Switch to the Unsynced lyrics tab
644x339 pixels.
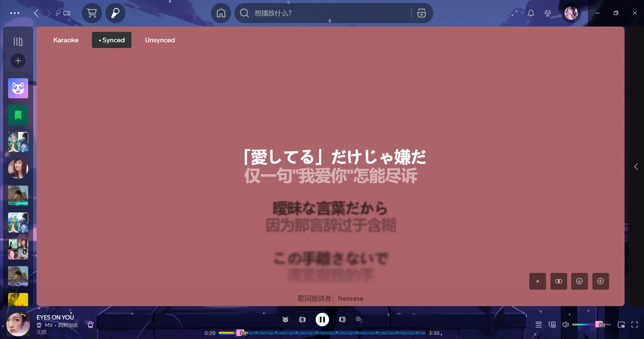[160, 40]
